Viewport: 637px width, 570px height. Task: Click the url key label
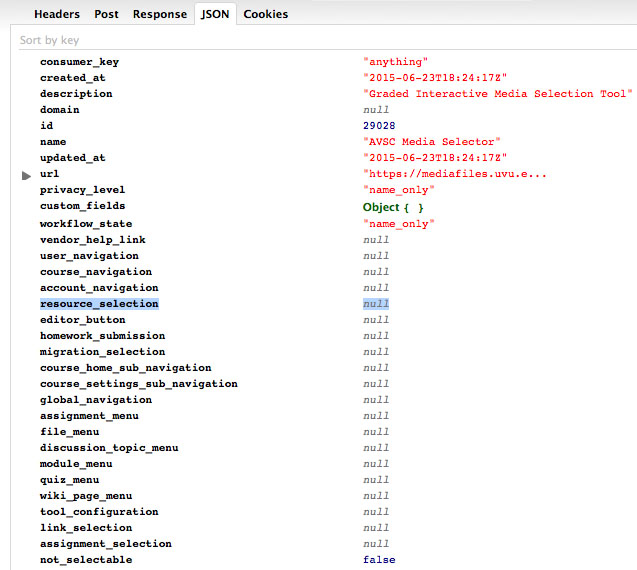click(50, 174)
